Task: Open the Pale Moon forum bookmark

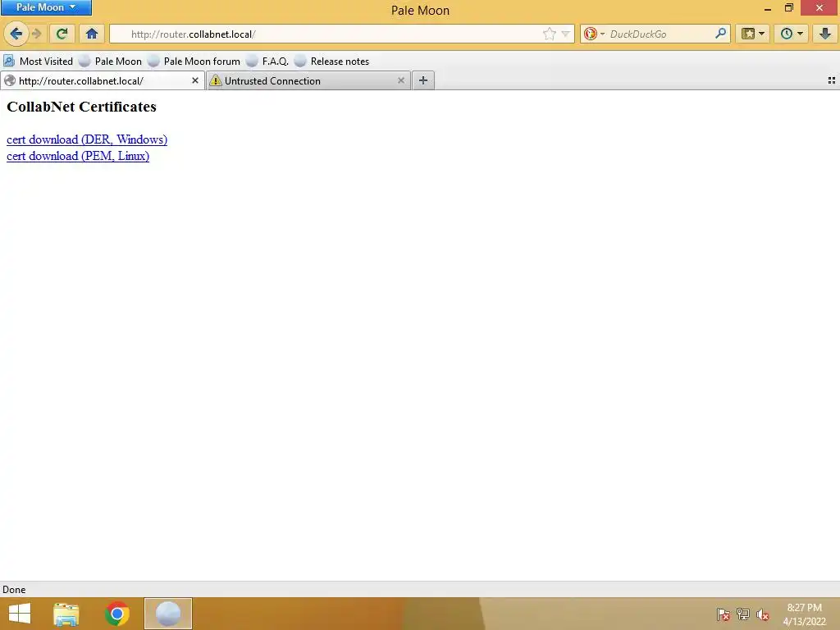Action: [194, 61]
